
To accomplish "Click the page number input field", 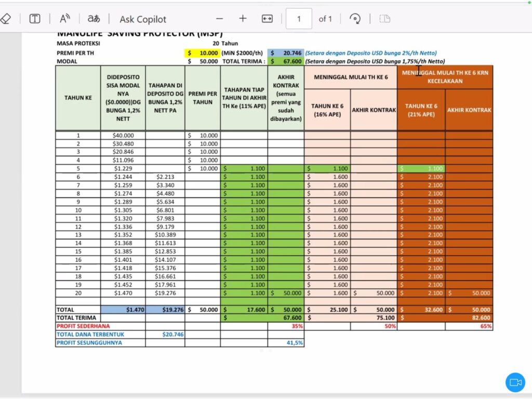I will click(299, 19).
